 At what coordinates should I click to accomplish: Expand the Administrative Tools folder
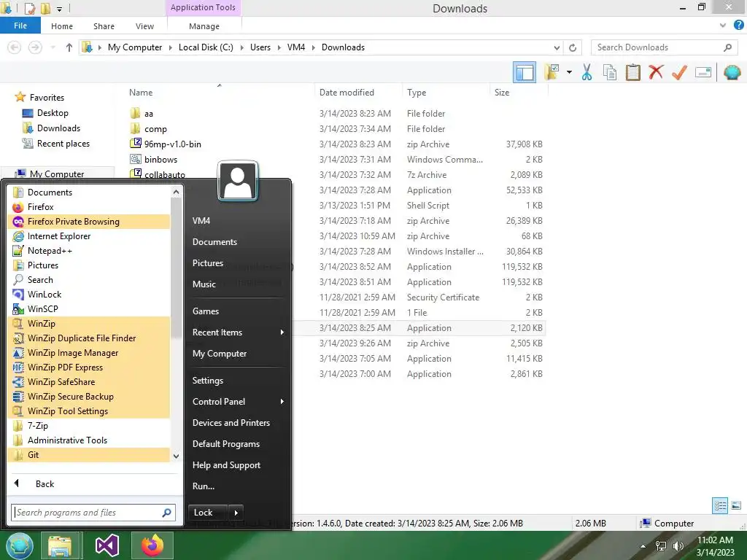click(89, 440)
